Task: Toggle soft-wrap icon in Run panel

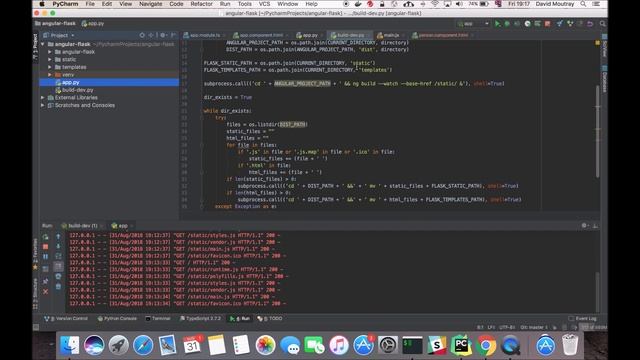Action: point(58,256)
